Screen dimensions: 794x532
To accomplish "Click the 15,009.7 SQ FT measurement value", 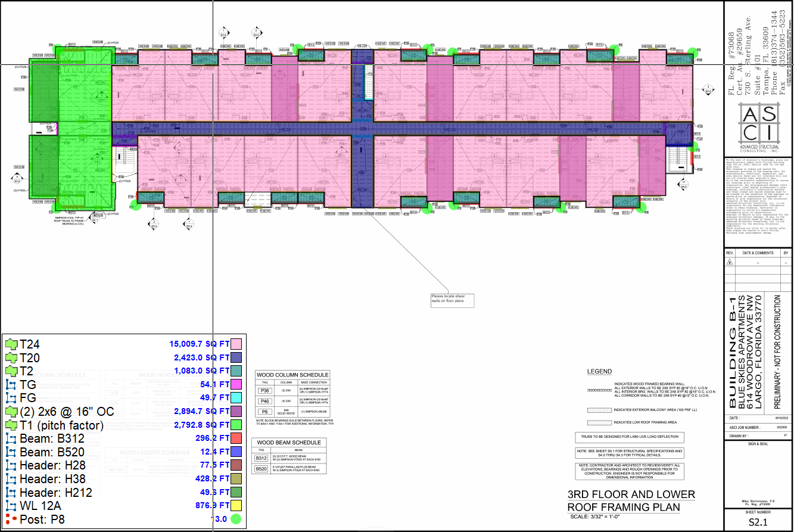I will 199,344.
